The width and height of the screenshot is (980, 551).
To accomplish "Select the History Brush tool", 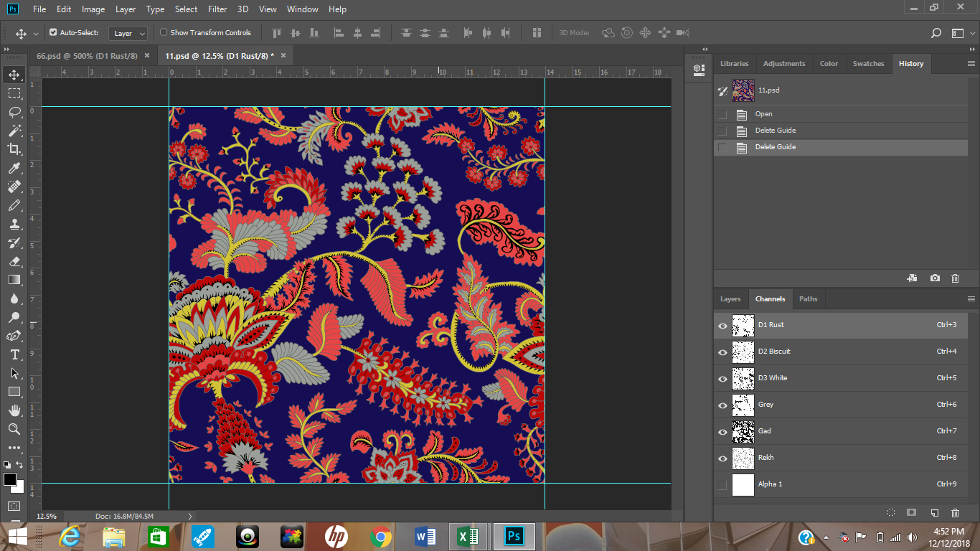I will [x=14, y=242].
